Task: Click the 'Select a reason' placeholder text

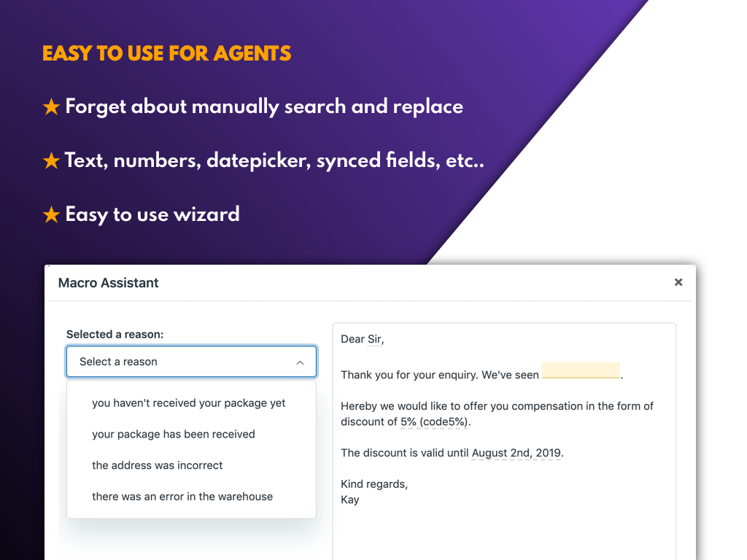Action: pos(118,362)
